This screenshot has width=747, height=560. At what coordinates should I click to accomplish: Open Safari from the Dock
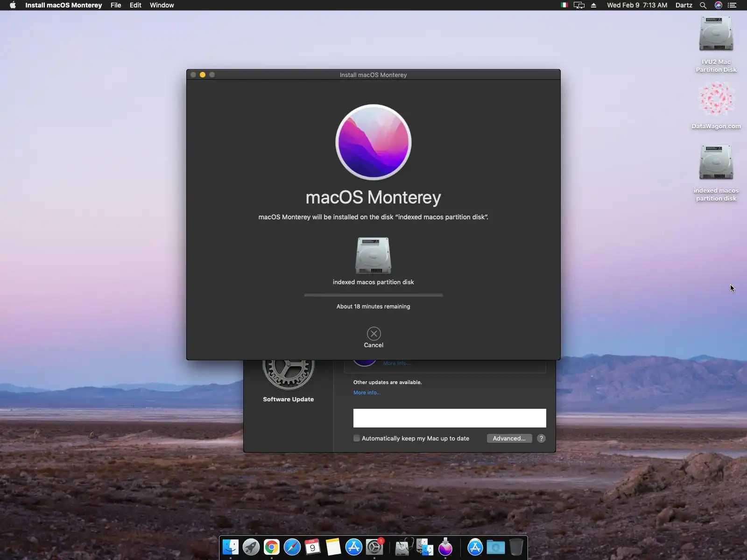292,547
